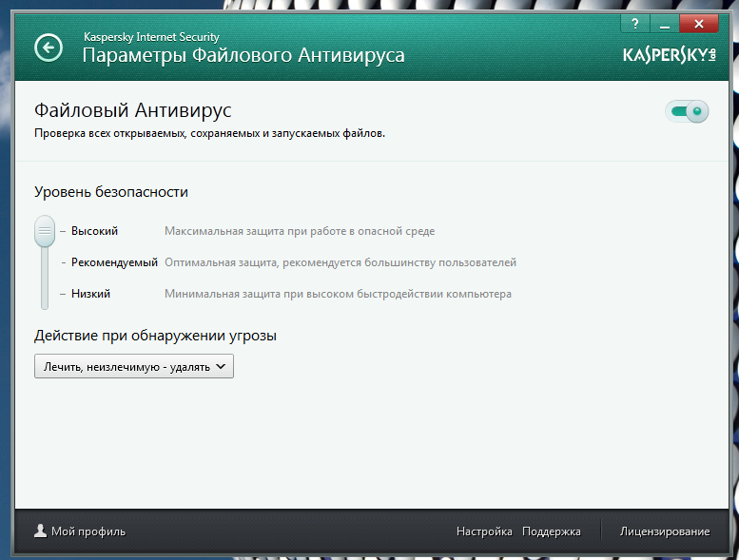Select the Низкий security level

point(90,294)
